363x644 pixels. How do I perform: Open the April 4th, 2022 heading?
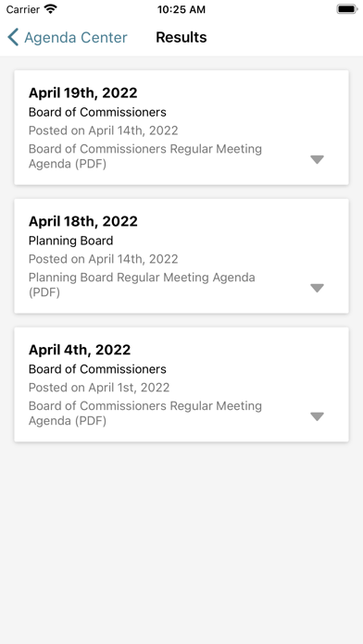80,350
